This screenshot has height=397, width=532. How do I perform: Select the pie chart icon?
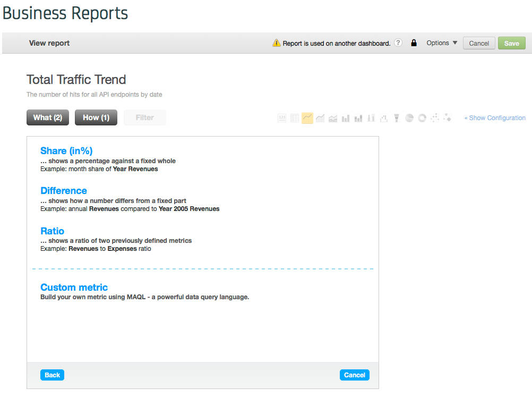(x=409, y=118)
